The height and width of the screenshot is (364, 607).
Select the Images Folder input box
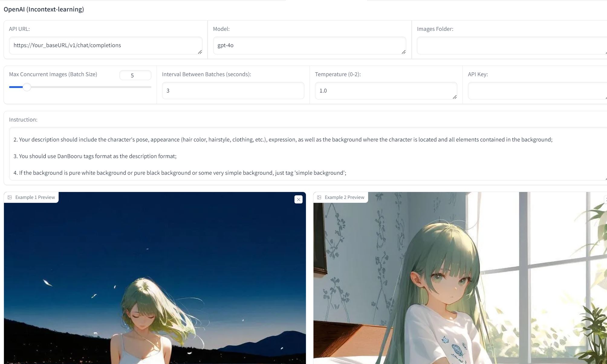click(511, 45)
